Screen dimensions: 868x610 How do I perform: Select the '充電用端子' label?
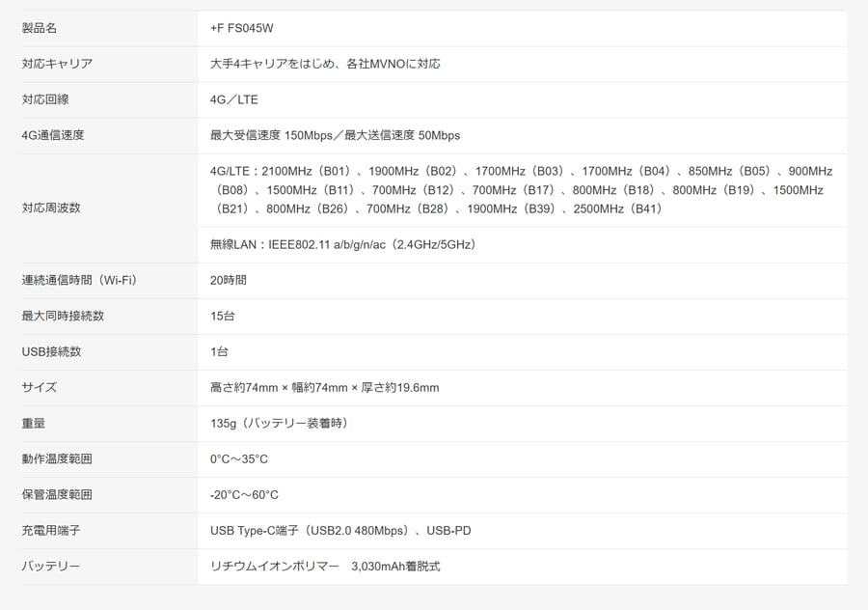[x=51, y=530]
